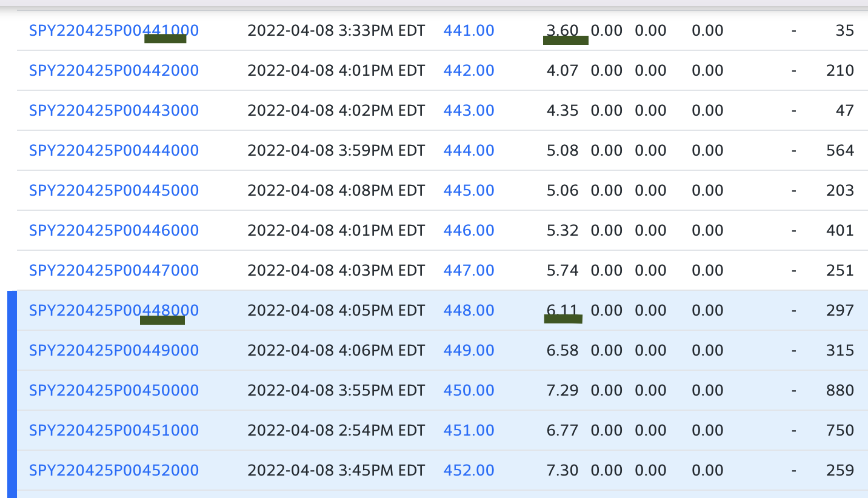Click the 446.00 strike link
The width and height of the screenshot is (868, 498).
point(469,230)
